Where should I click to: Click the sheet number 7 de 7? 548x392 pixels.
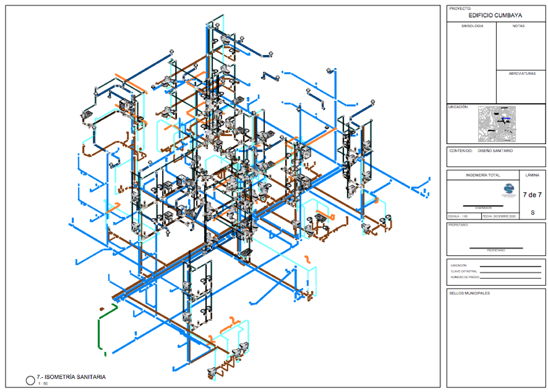532,195
